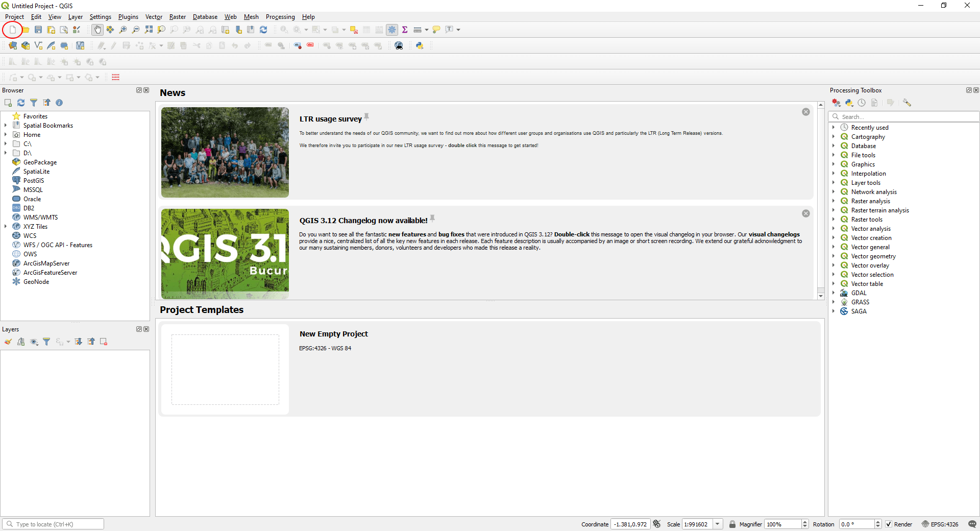The height and width of the screenshot is (531, 980).
Task: Toggle the Processing Toolbox gear button
Action: click(392, 30)
